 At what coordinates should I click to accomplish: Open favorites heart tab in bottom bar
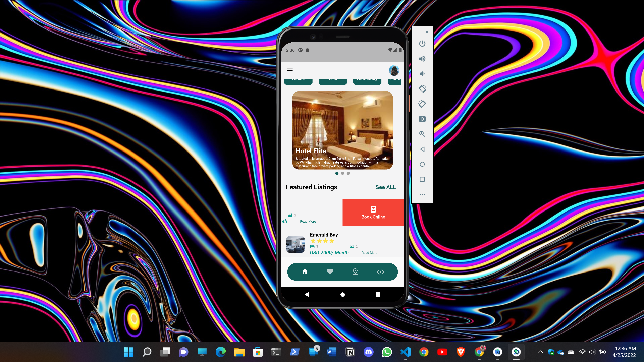point(330,272)
